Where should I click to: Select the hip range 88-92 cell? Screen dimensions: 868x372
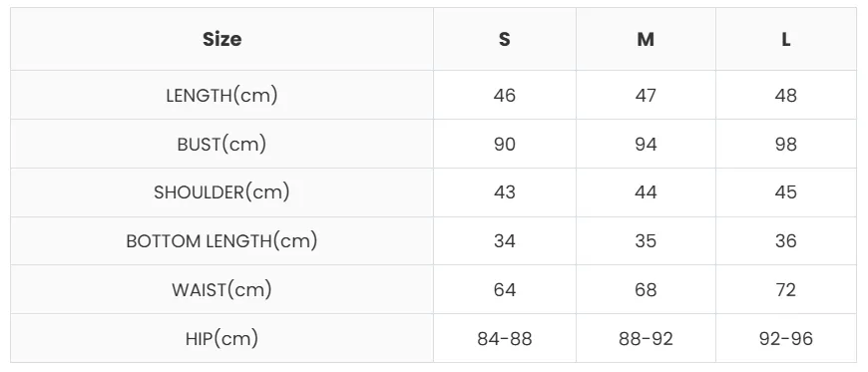(x=646, y=338)
